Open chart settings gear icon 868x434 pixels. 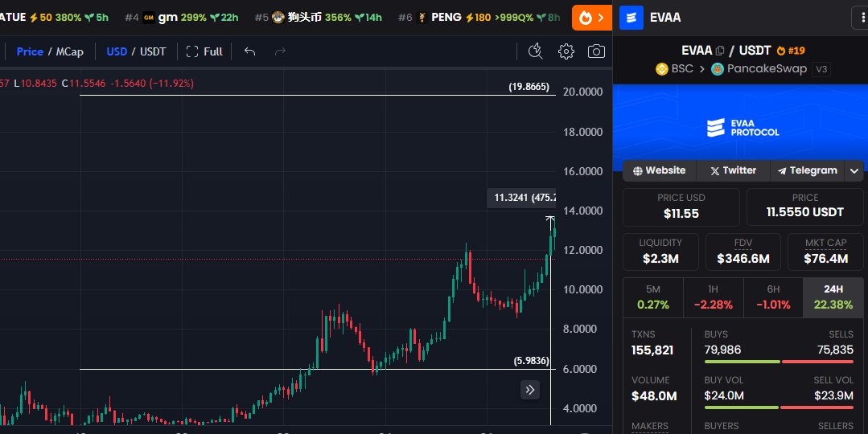[x=566, y=51]
